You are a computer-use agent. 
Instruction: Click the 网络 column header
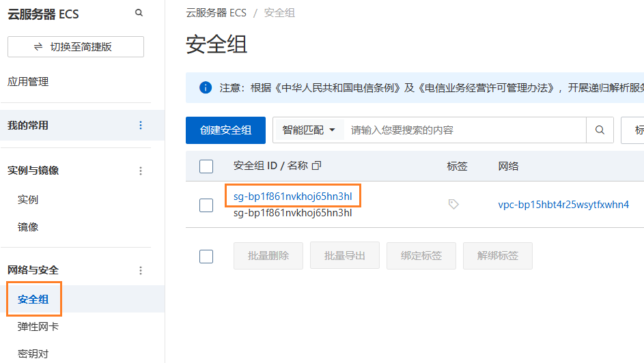[x=509, y=166]
